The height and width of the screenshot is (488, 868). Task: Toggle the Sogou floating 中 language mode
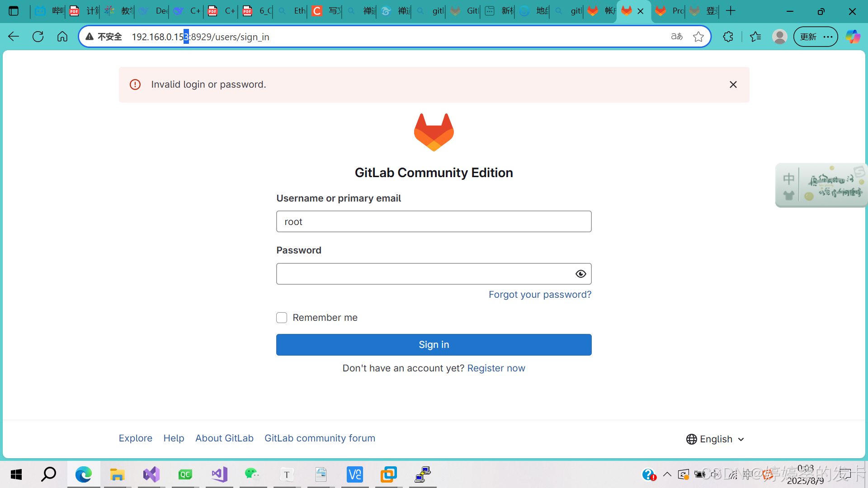pyautogui.click(x=789, y=179)
